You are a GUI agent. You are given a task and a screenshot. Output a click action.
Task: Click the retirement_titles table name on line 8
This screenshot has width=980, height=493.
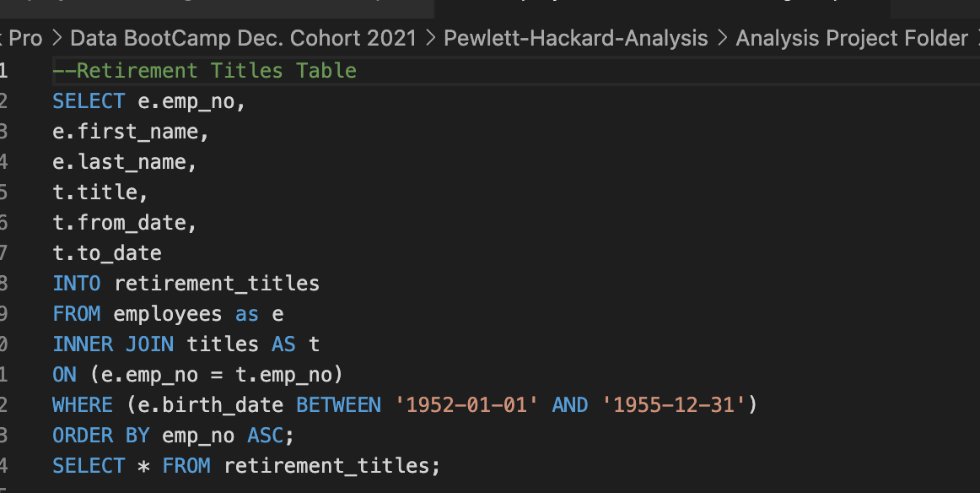(216, 283)
